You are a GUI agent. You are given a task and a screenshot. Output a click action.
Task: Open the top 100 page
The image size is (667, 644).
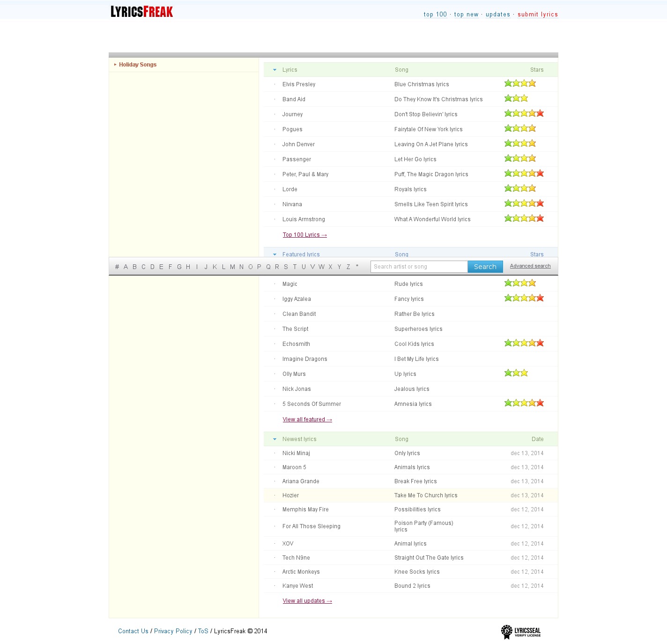[x=435, y=15]
